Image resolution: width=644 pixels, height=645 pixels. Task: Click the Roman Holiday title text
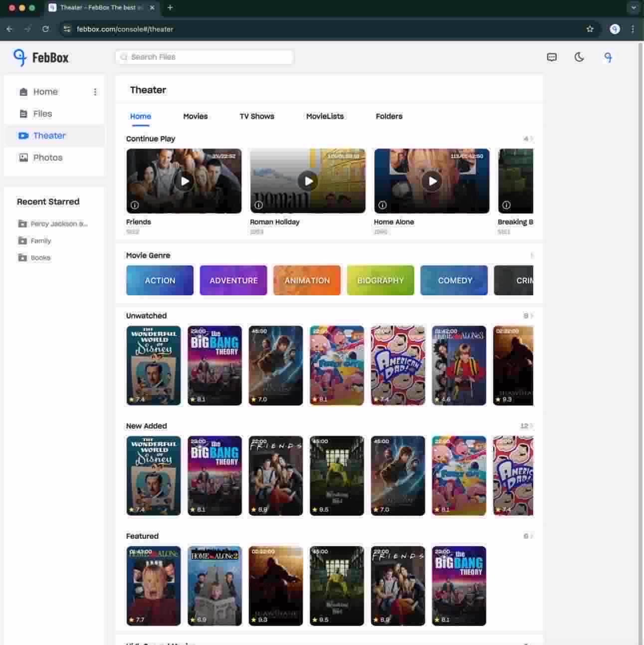pos(275,222)
